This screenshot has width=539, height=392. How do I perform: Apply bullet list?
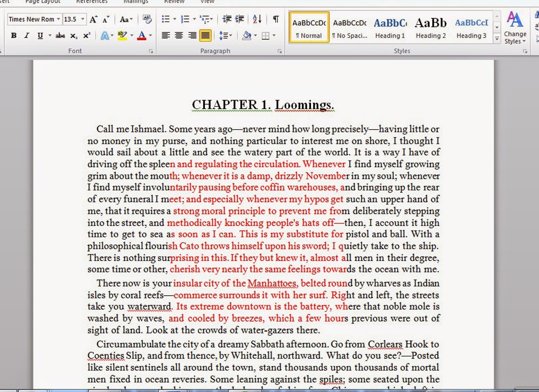pyautogui.click(x=165, y=19)
